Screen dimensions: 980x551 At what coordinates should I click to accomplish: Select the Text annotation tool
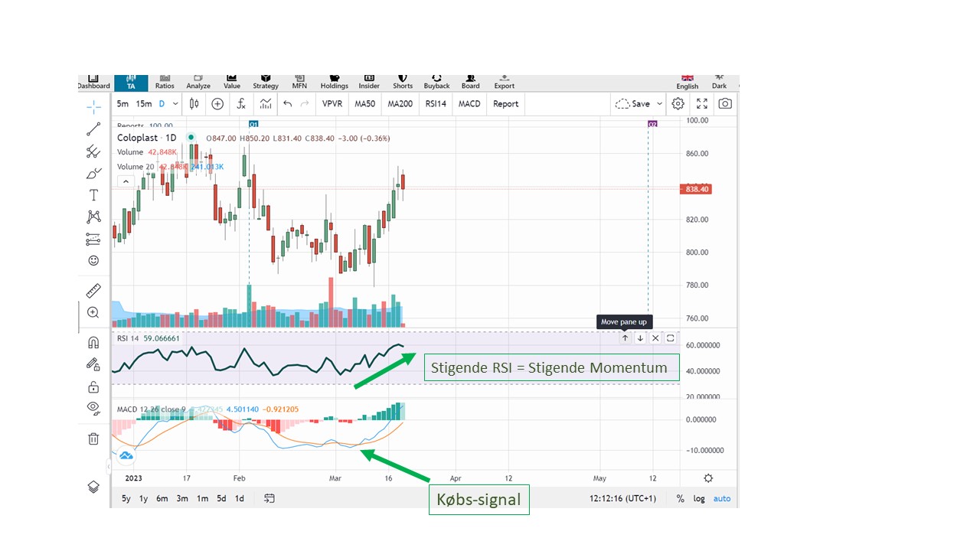point(93,195)
